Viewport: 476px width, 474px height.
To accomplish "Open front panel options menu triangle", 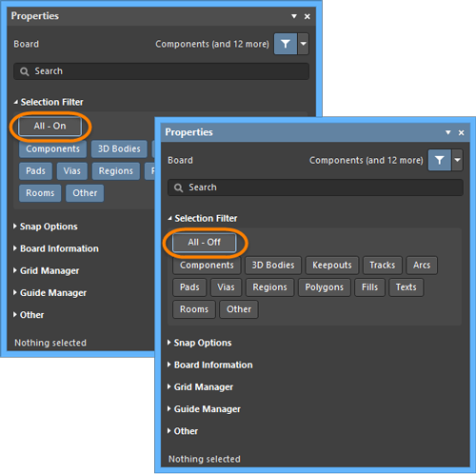I will coord(448,132).
